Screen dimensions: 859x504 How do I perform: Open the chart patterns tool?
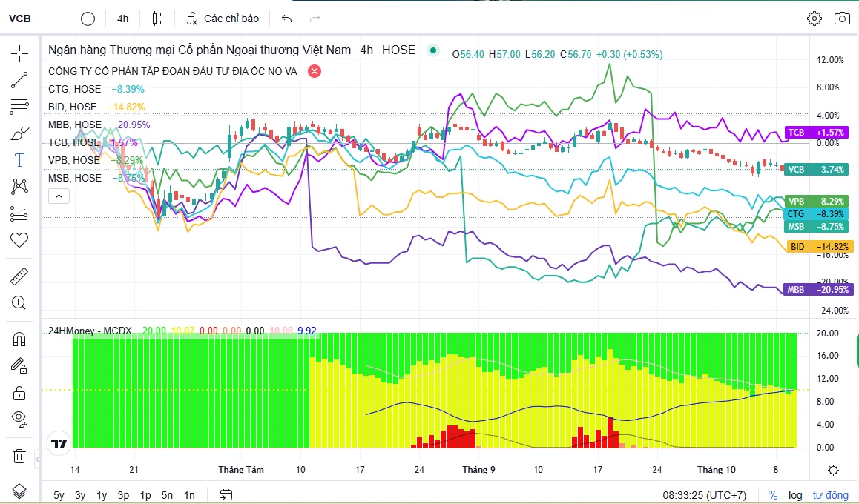coord(19,187)
